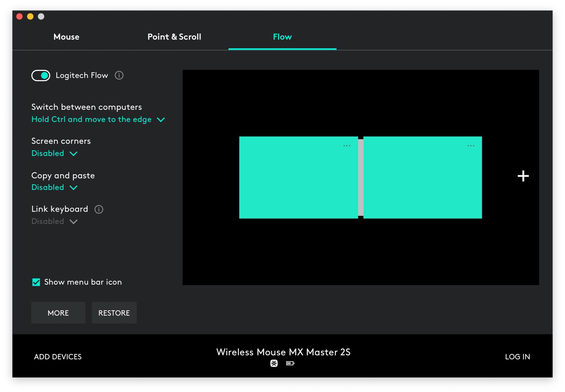Check the mouse battery level icon
Viewport: 565px width, 392px height.
tap(290, 363)
